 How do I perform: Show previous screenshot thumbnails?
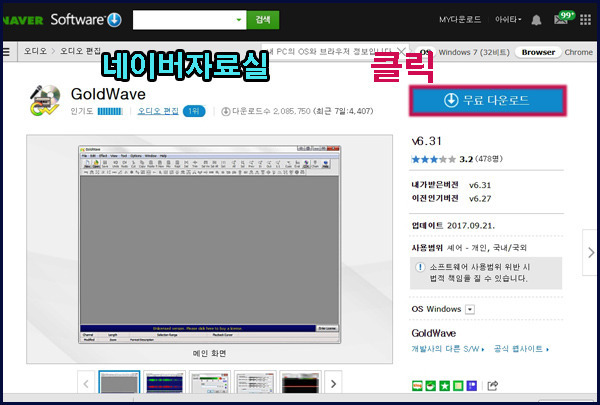(x=86, y=383)
